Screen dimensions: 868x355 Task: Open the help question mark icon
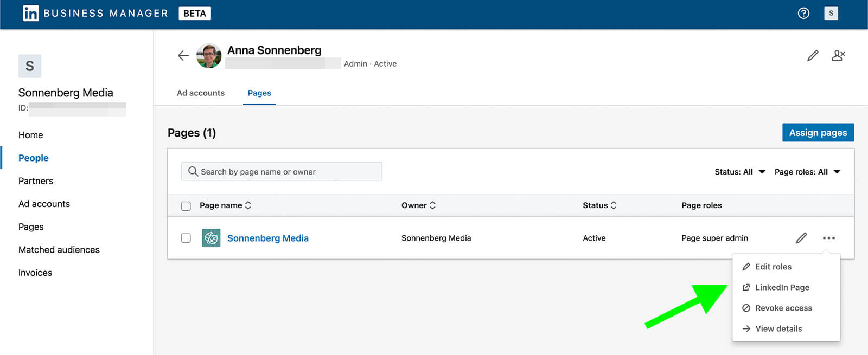tap(803, 13)
